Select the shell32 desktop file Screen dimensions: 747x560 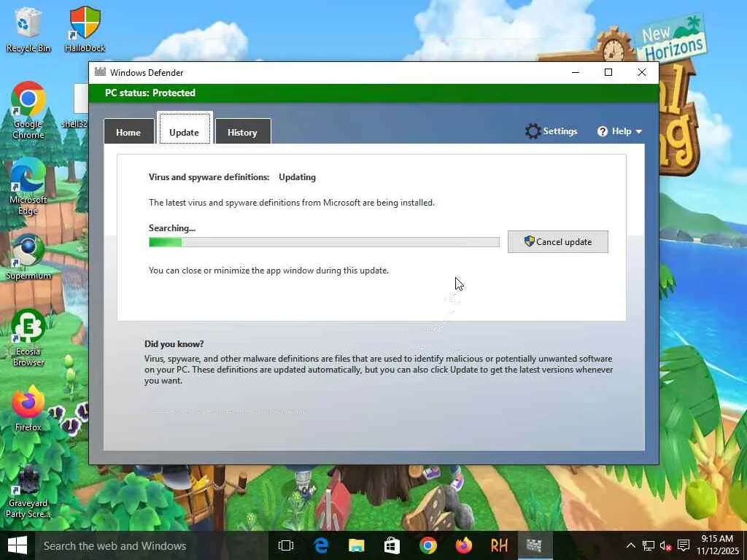pos(76,107)
